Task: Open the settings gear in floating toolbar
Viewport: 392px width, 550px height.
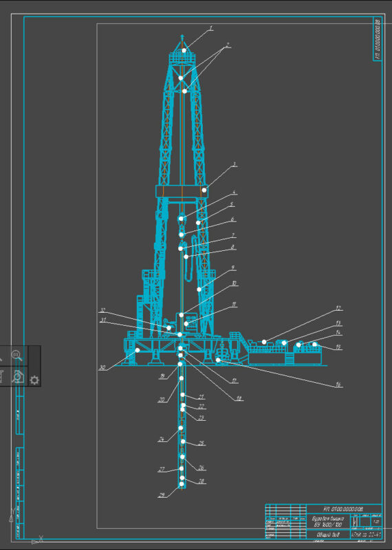Action: click(x=34, y=380)
